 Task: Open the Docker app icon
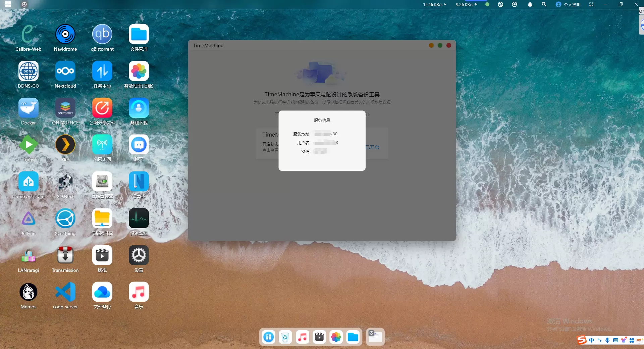point(29,108)
